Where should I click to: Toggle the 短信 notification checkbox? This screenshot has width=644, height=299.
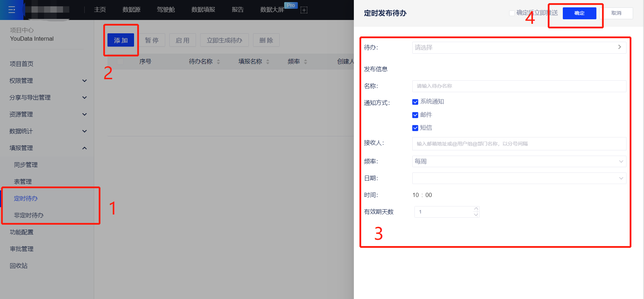pos(415,128)
